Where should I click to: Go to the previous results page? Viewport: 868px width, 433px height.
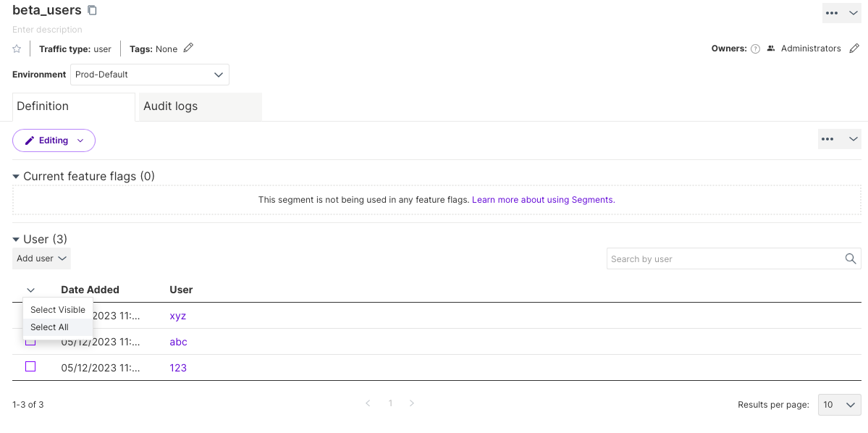[368, 403]
